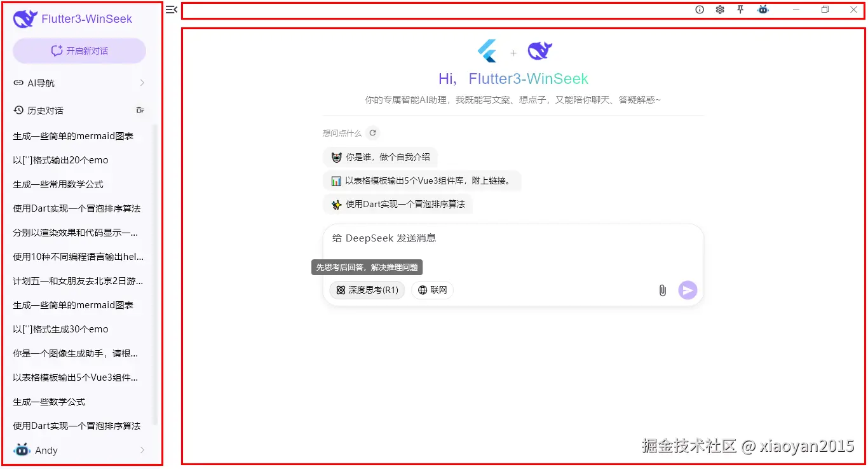Viewport: 868px width, 469px height.
Task: Click the DeepSeek robot icon in the title bar
Action: 763,10
